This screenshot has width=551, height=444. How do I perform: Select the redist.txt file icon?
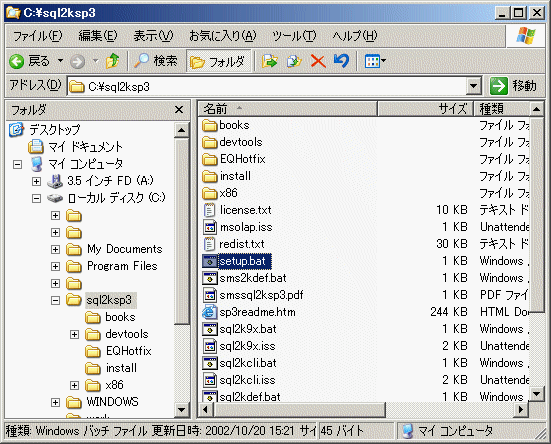(209, 244)
